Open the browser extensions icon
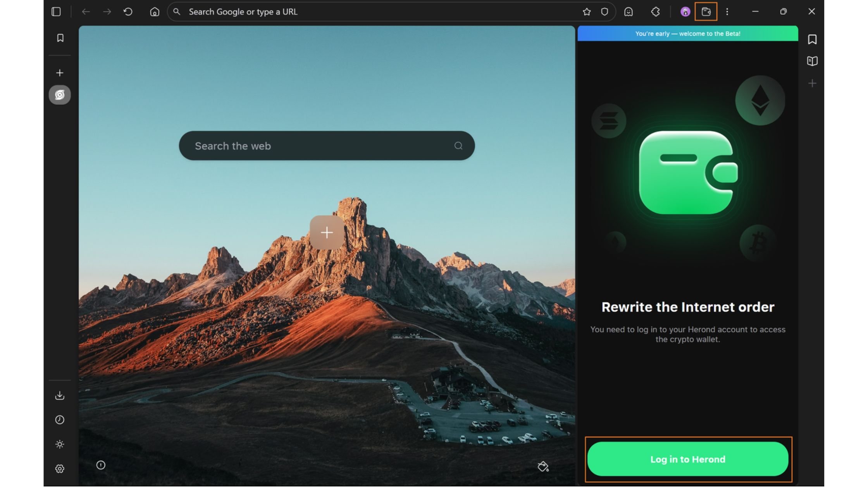The image size is (868, 488). coord(655,12)
